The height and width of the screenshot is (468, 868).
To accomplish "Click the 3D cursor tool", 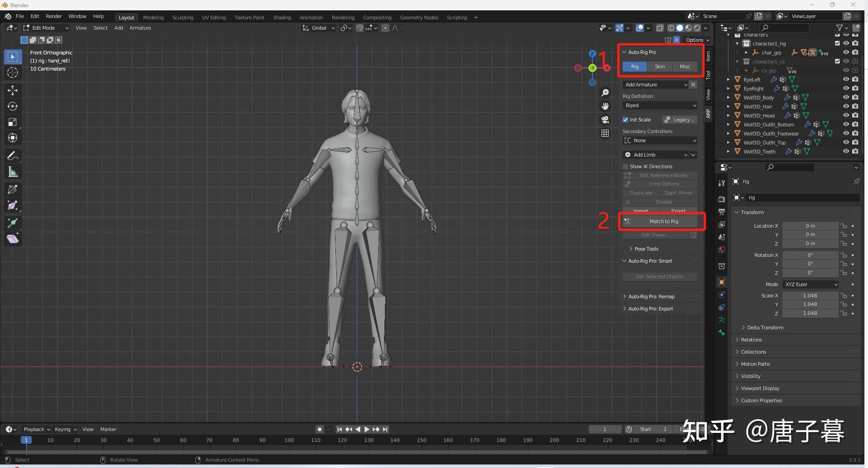I will [x=13, y=72].
